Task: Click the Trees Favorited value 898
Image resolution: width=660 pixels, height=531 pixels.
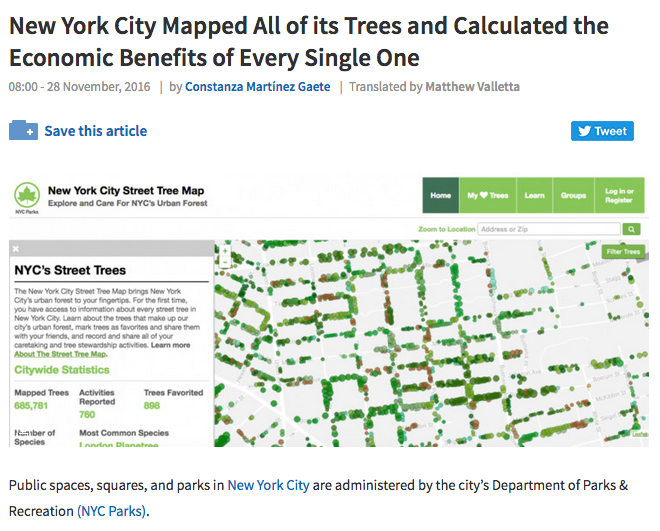Action: pyautogui.click(x=152, y=406)
